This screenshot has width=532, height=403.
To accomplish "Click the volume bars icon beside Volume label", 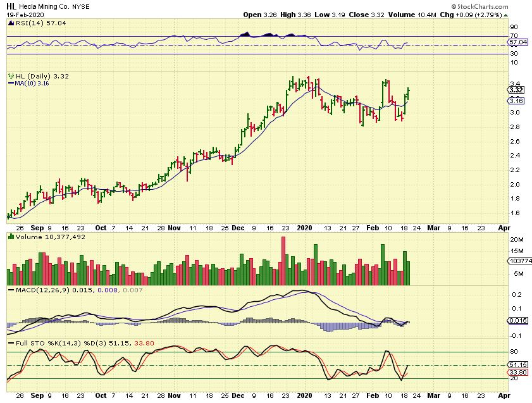I will (11, 237).
